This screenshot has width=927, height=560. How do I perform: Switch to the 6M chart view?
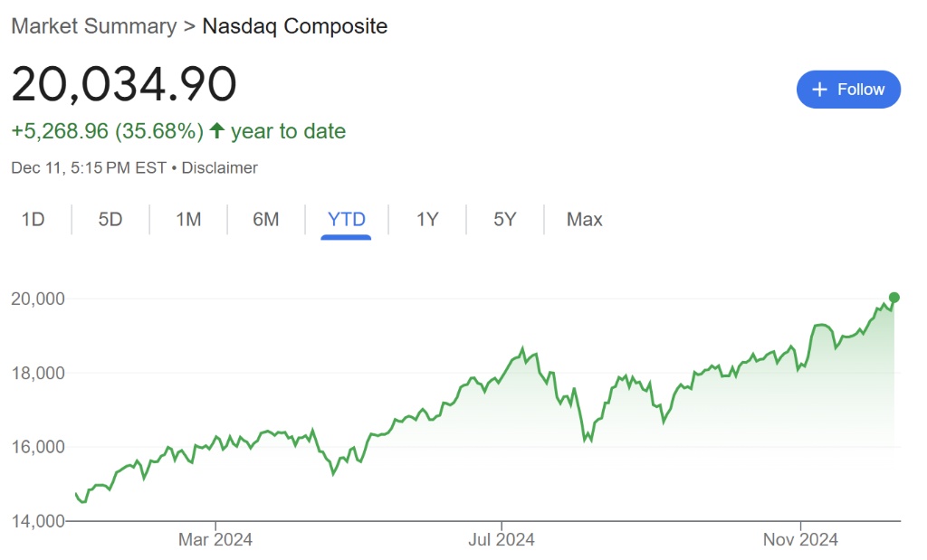coord(266,219)
